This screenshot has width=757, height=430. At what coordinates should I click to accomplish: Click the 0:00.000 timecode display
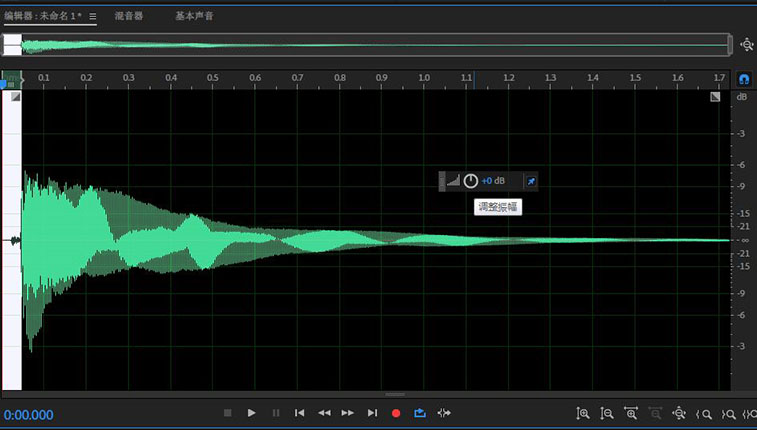(x=28, y=415)
